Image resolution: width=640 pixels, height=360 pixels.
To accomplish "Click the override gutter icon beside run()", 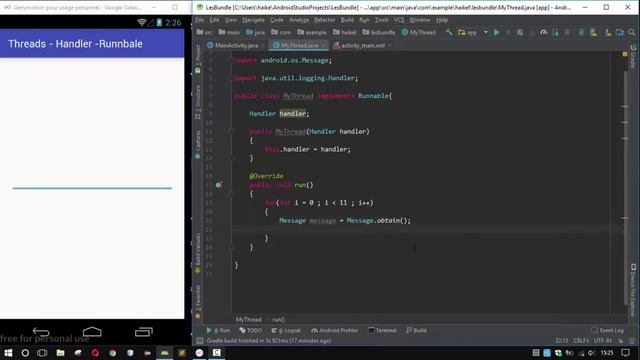I will (219, 185).
